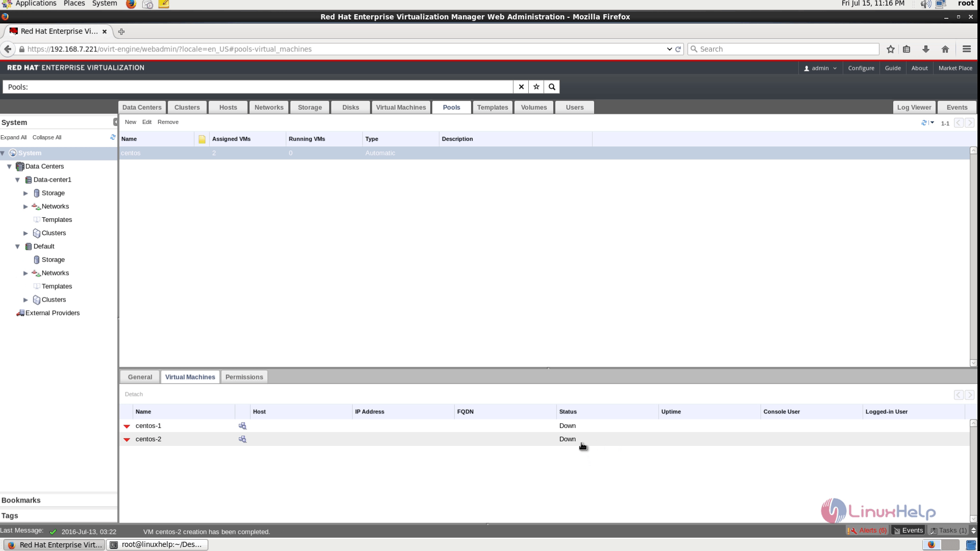Switch to the Permissions tab below grid
This screenshot has width=980, height=551.
tap(244, 377)
